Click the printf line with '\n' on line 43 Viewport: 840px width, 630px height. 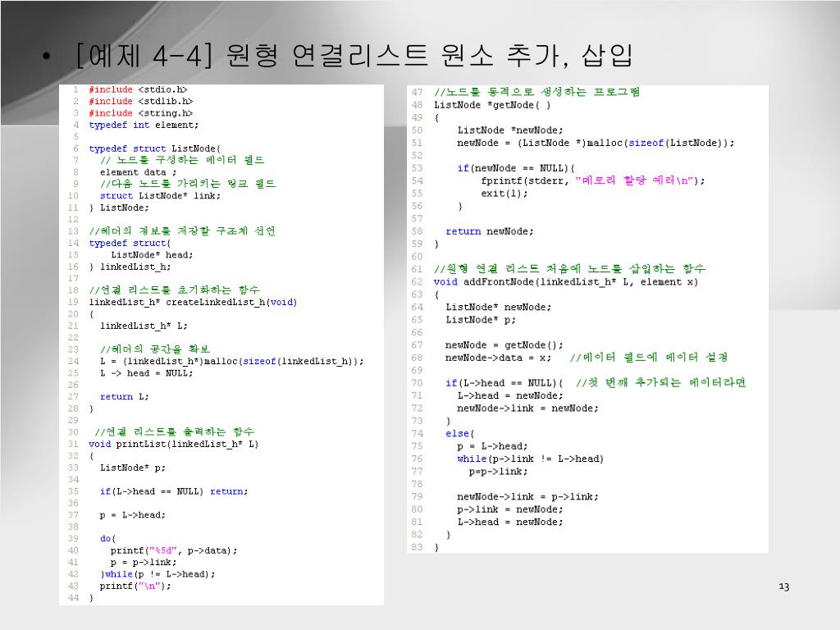(135, 586)
